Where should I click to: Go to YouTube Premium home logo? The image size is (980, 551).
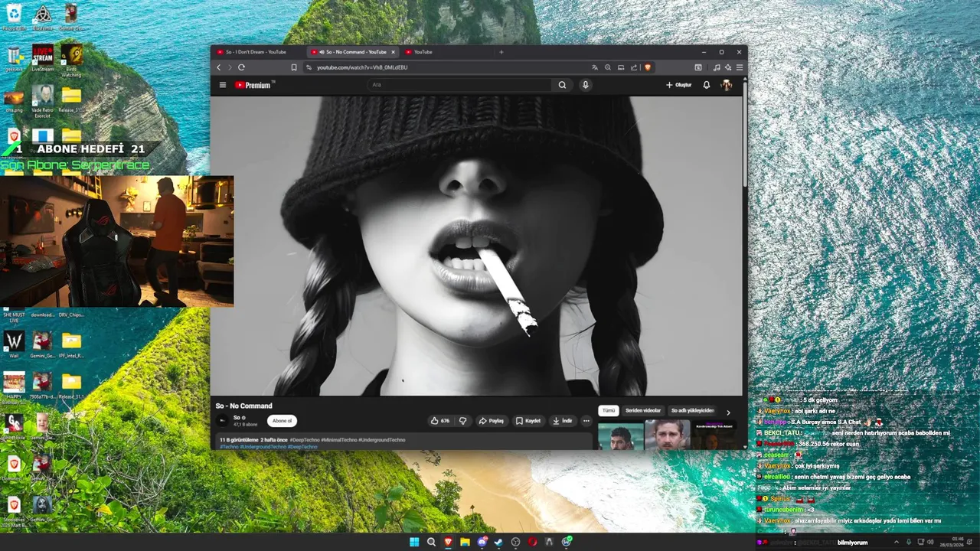point(253,85)
